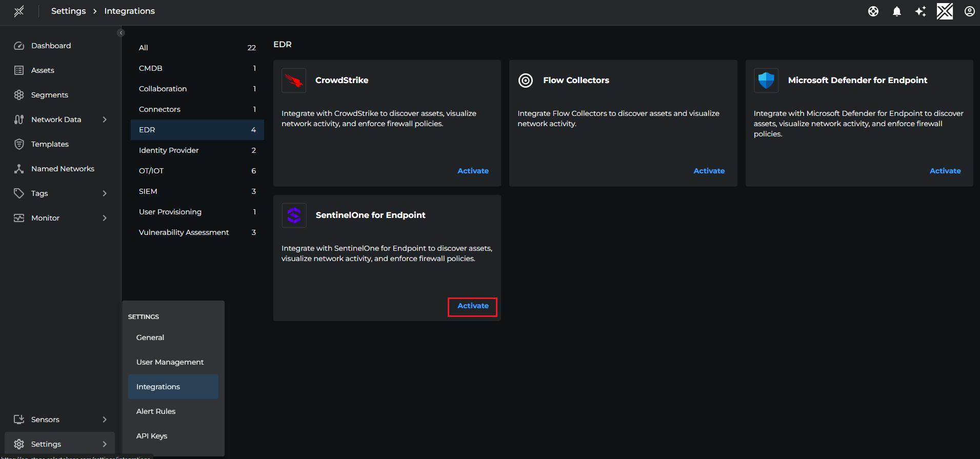Click the help lifebuoy icon
Screen dimensions: 980x459
pos(873,11)
